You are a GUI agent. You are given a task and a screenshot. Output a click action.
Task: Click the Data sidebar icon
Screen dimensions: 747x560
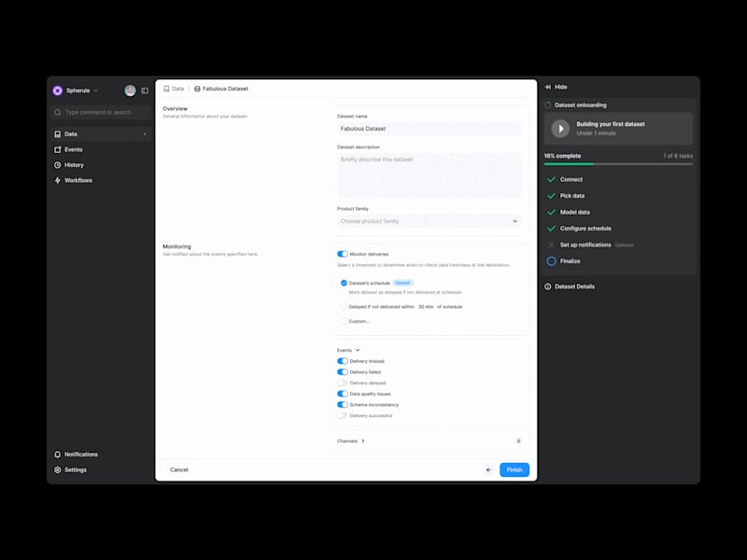[x=58, y=134]
